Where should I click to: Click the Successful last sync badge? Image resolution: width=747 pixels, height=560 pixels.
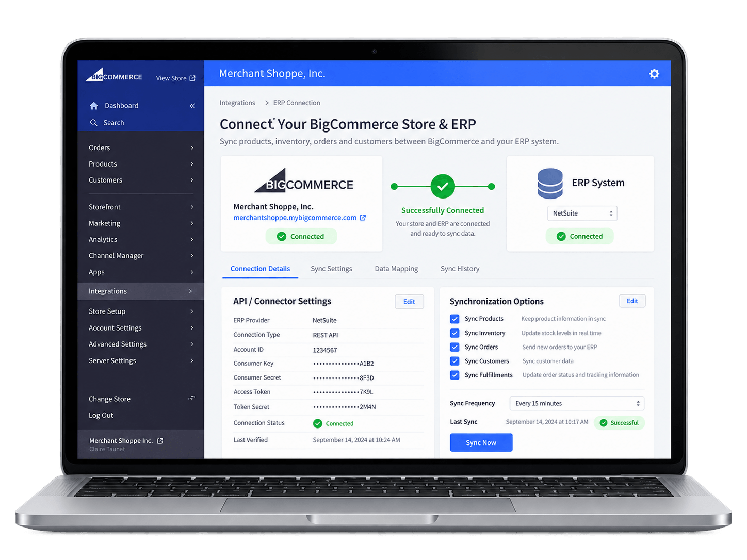coord(619,423)
